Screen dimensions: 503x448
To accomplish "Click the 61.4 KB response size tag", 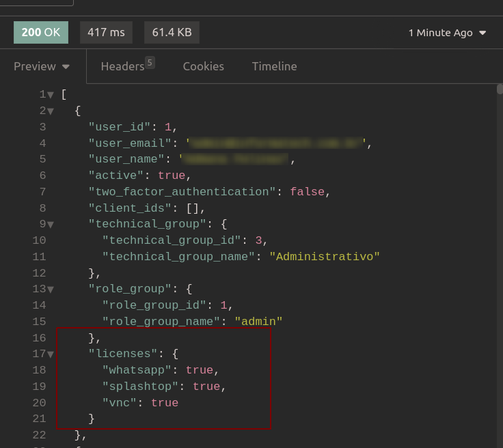I will pos(172,32).
